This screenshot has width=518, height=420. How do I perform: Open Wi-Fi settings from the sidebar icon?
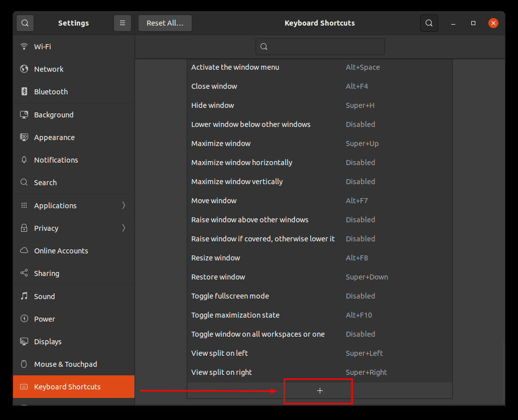click(x=24, y=46)
